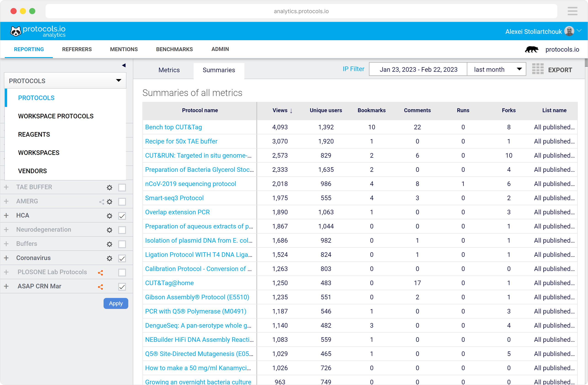Click the Apply button

point(116,303)
